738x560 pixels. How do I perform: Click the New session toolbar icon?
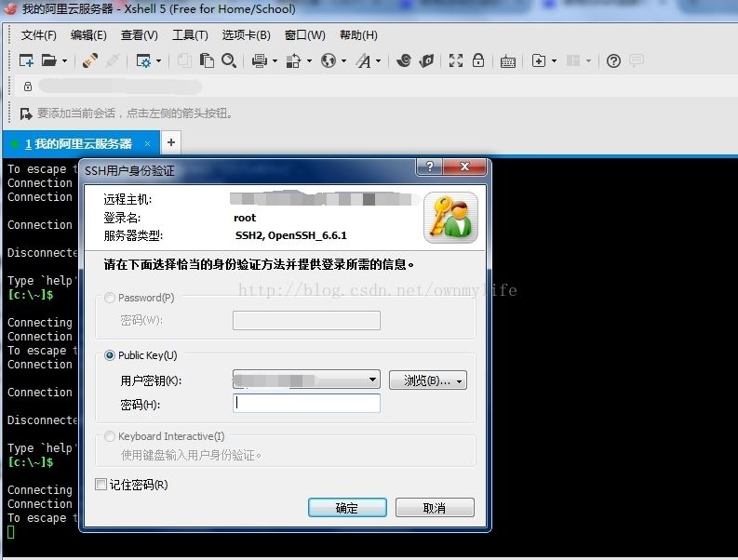point(26,60)
